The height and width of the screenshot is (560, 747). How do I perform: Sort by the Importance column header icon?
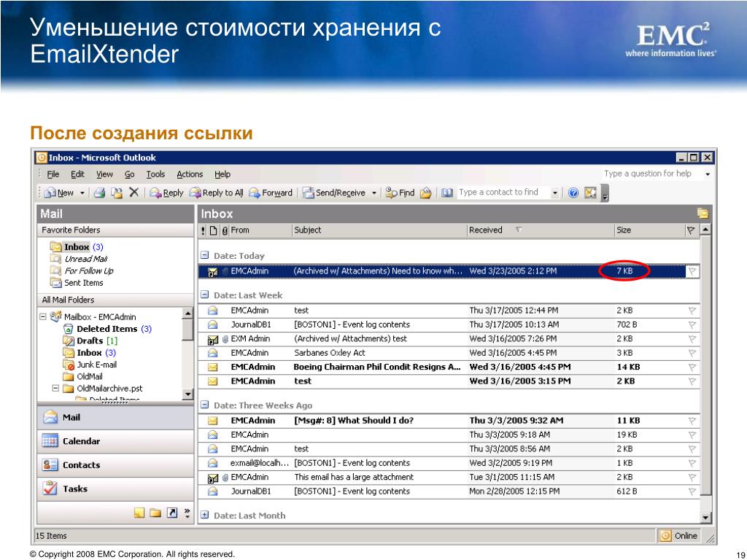[x=203, y=230]
